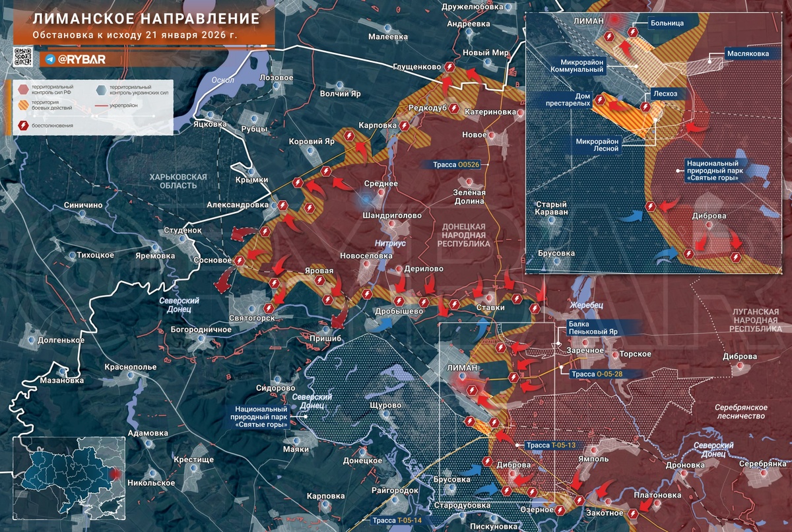
Task: Click the 'Микрорайон Лесной' inset label
Action: (x=597, y=145)
